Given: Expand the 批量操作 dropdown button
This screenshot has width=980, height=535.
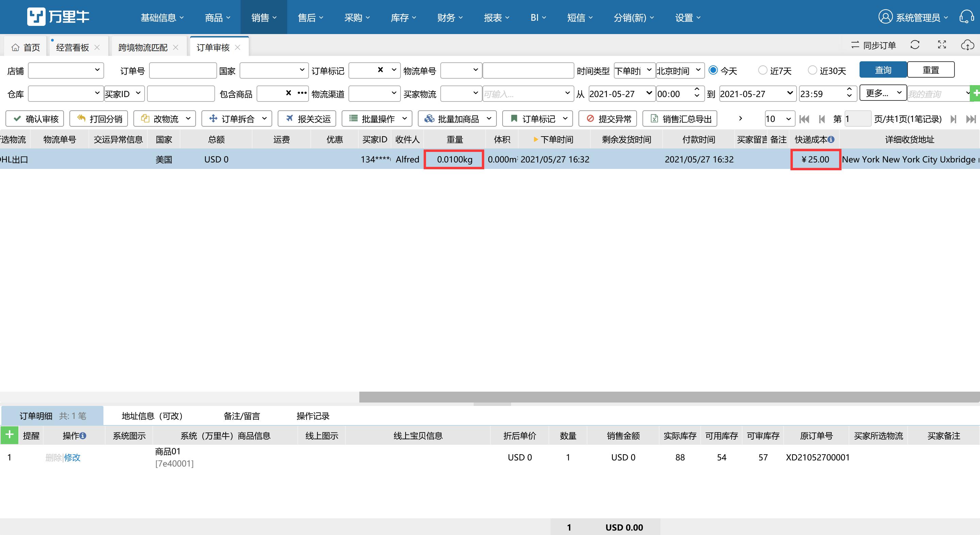Looking at the screenshot, I should pos(404,119).
